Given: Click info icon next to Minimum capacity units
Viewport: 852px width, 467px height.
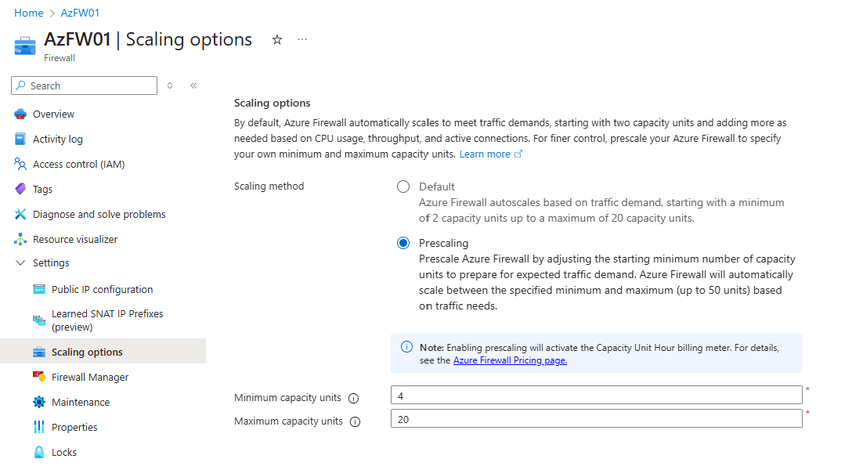Looking at the screenshot, I should pos(354,398).
